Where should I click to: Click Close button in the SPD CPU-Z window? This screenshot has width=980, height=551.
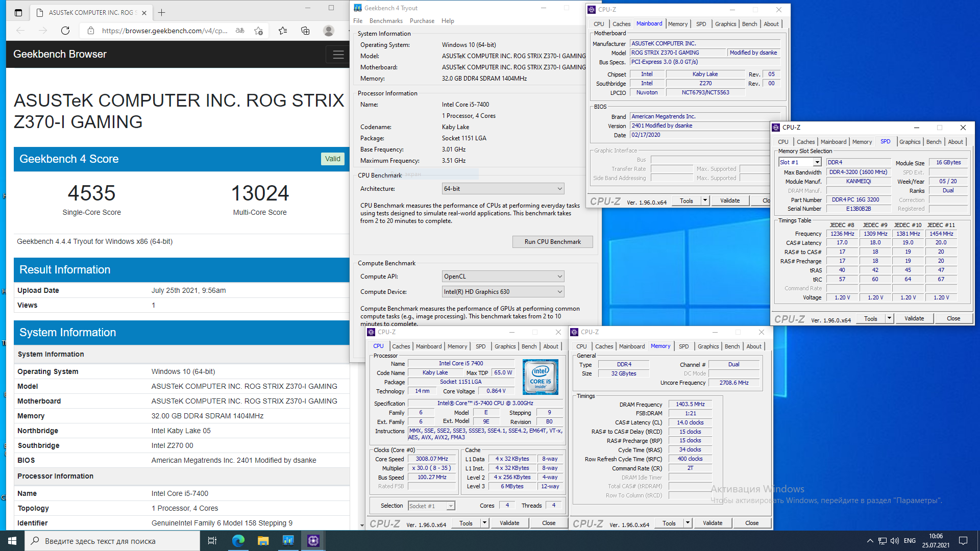pyautogui.click(x=953, y=318)
